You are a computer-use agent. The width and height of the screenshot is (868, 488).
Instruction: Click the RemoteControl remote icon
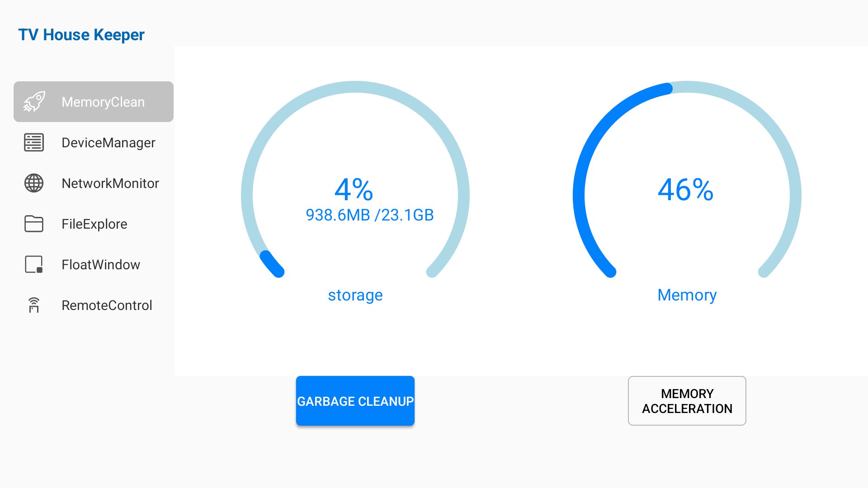pyautogui.click(x=33, y=305)
